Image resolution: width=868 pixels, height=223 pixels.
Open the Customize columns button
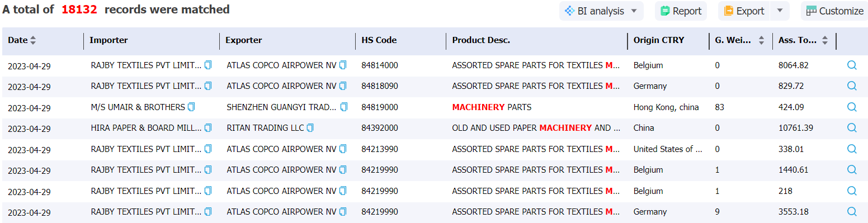click(834, 11)
